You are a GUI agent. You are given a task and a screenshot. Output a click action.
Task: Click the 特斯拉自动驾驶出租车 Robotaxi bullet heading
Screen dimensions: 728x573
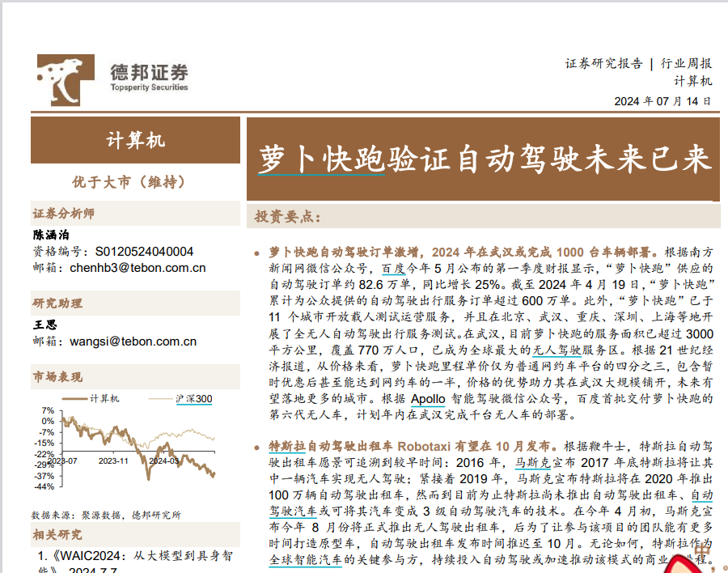point(413,446)
